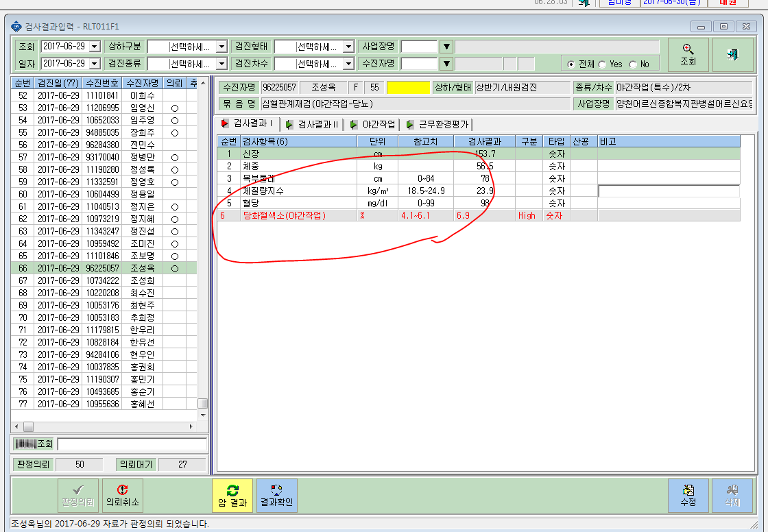Open the 조회 start date dropdown
768x532 pixels.
pyautogui.click(x=95, y=47)
